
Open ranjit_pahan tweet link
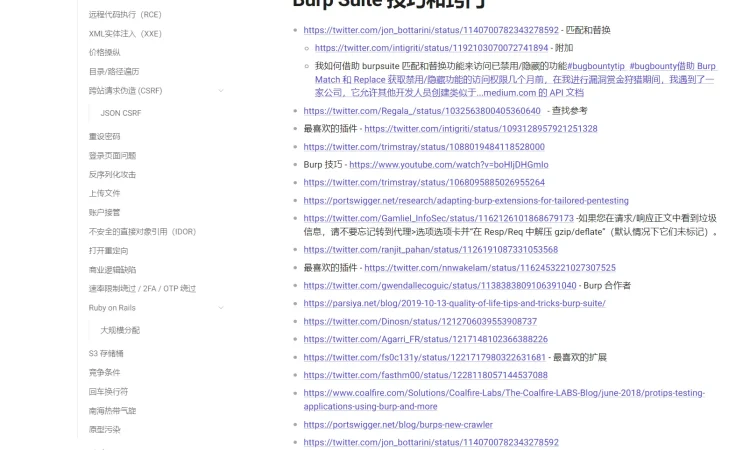pos(430,250)
